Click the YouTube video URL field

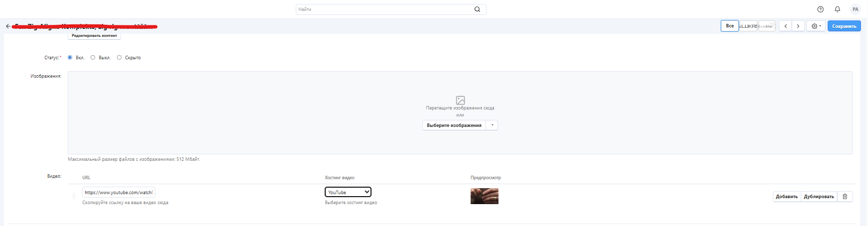tap(119, 192)
